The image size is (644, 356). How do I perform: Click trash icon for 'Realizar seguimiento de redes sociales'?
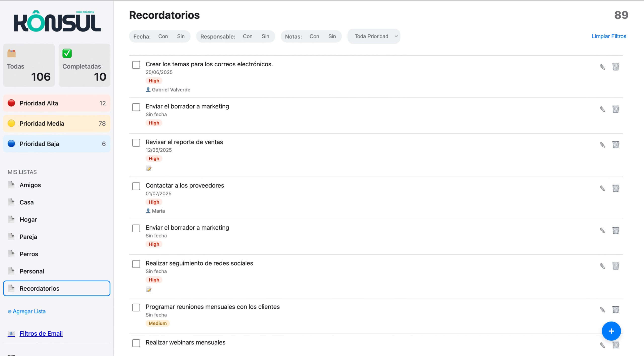click(x=616, y=266)
